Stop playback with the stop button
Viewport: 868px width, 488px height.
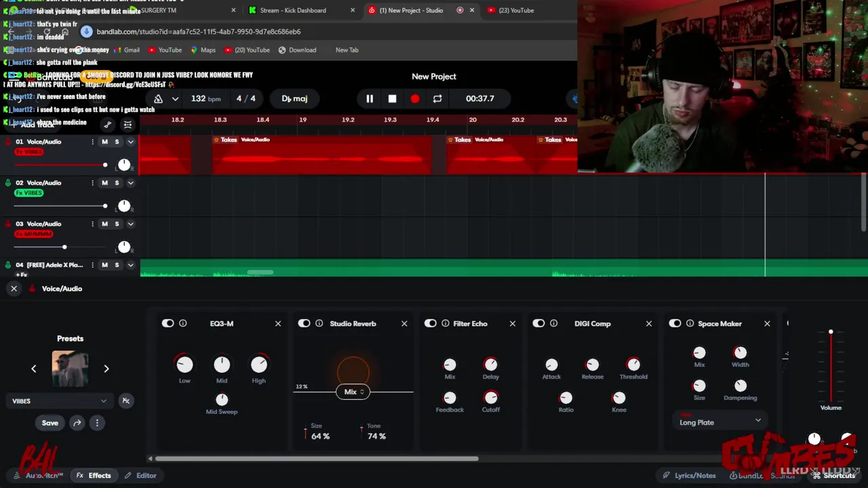pos(392,99)
